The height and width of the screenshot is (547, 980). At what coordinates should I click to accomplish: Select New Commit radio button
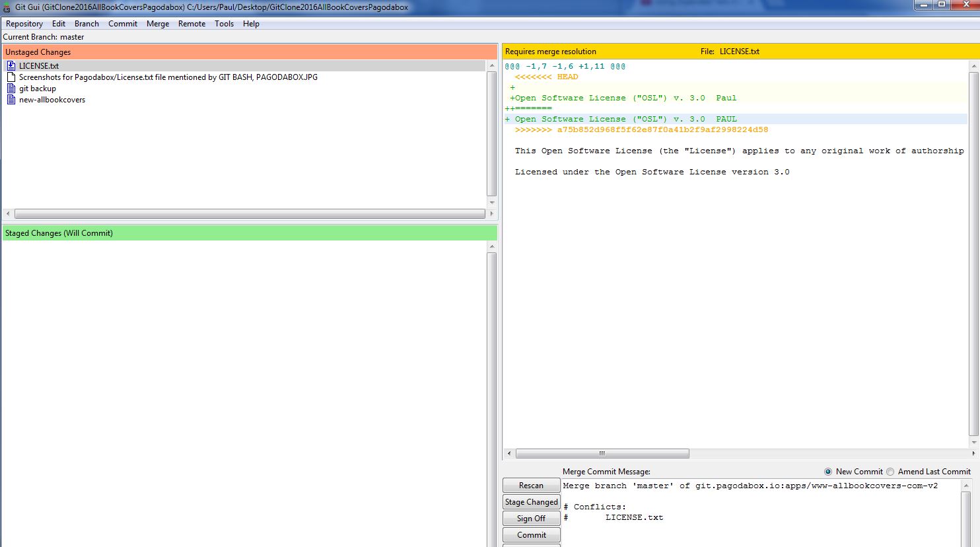[828, 472]
